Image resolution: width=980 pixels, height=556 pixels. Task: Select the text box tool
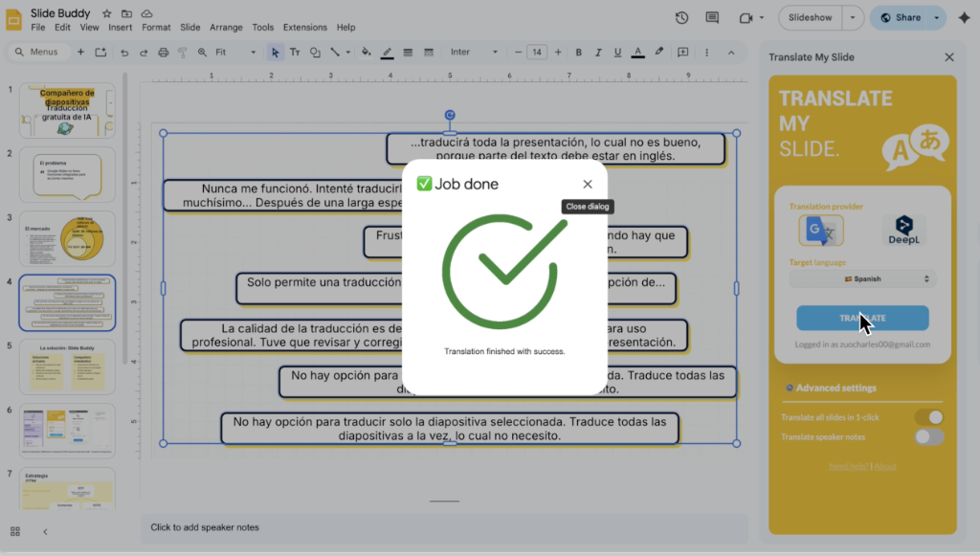pos(294,52)
